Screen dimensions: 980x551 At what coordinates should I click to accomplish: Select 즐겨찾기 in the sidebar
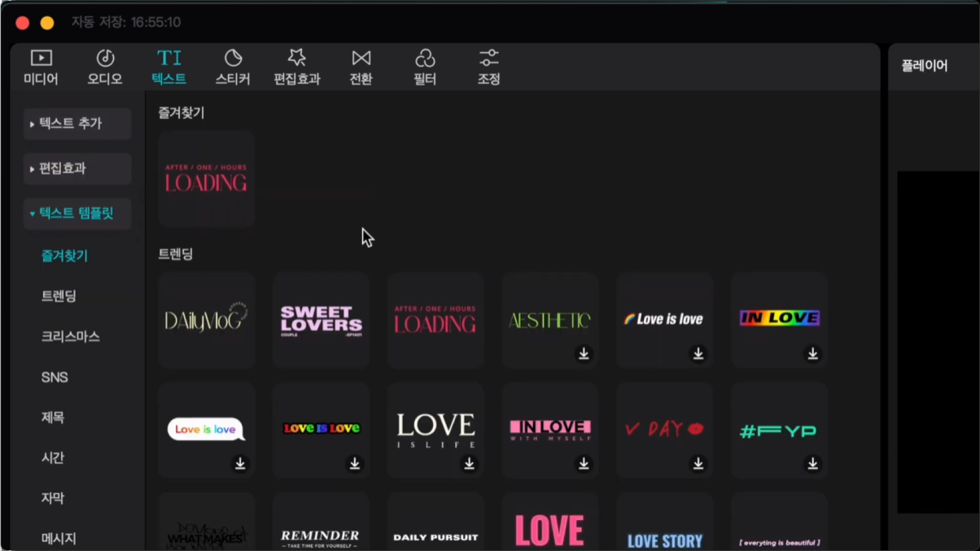(x=64, y=256)
